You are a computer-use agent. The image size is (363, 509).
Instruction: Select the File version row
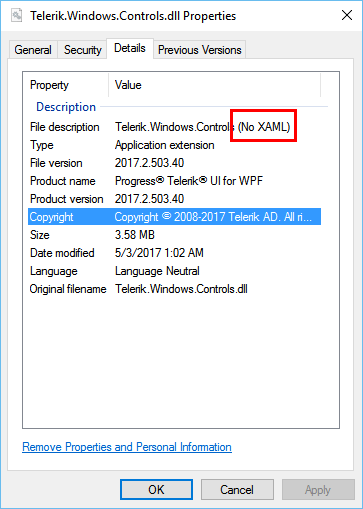point(174,163)
